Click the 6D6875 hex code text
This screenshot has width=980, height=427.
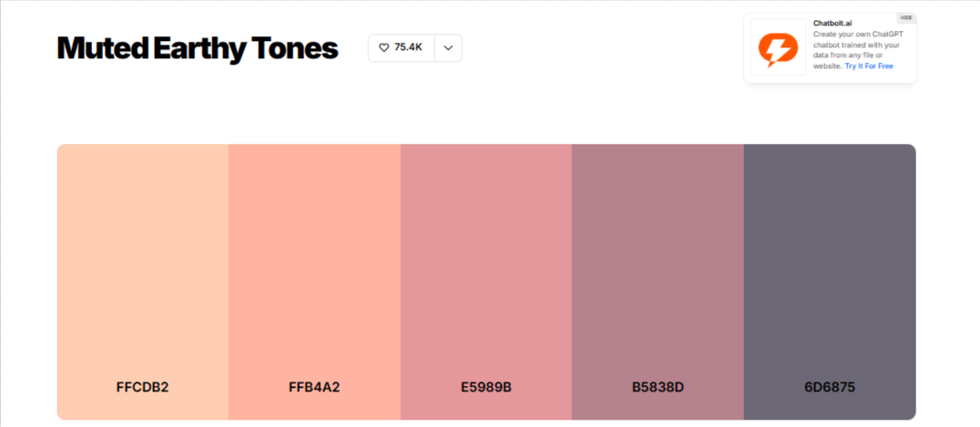click(830, 387)
